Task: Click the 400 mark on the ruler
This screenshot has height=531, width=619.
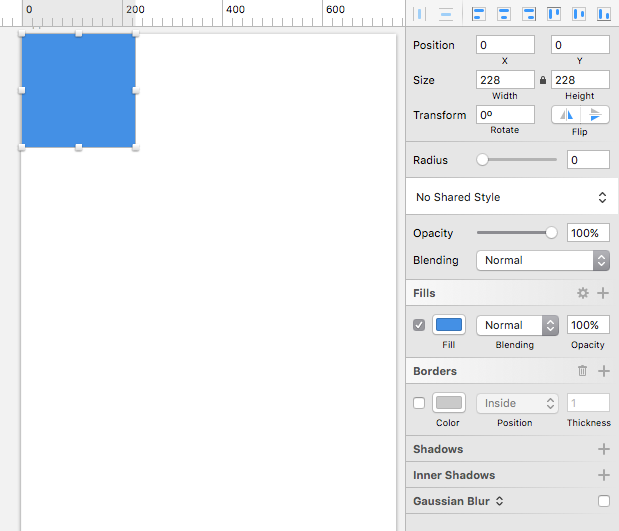Action: tap(235, 9)
